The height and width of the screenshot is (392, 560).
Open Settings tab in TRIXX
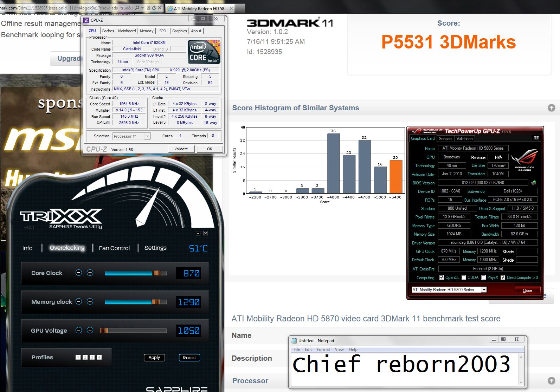(155, 248)
